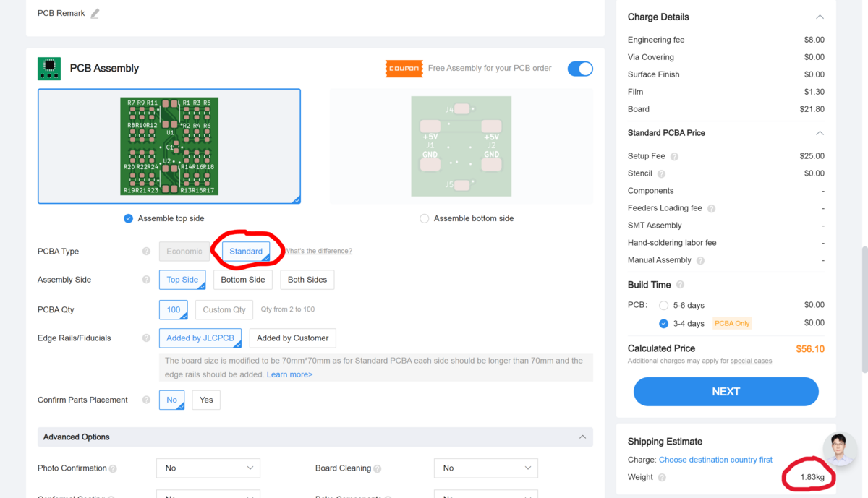Set Confirm Parts Placement to Yes
Screen dimensions: 868x498
(206, 400)
